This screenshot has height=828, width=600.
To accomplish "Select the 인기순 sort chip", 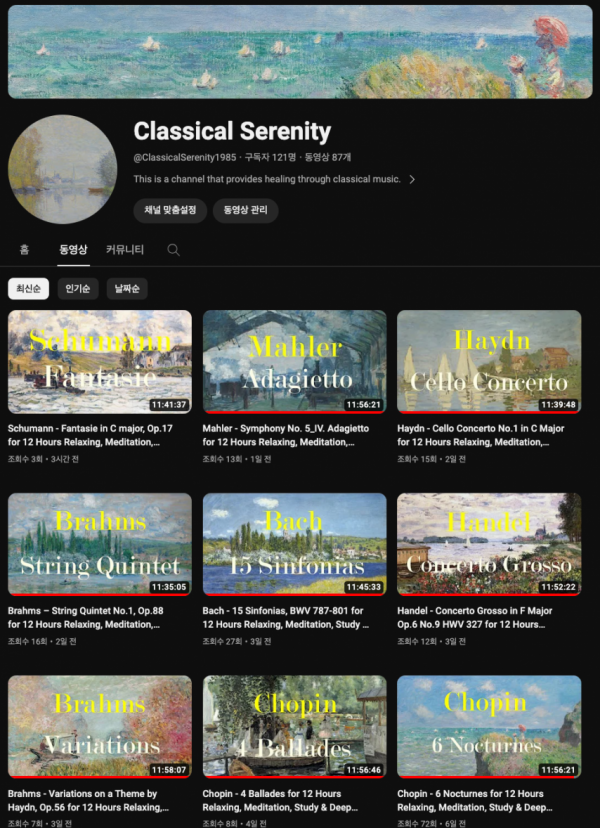I will point(78,289).
